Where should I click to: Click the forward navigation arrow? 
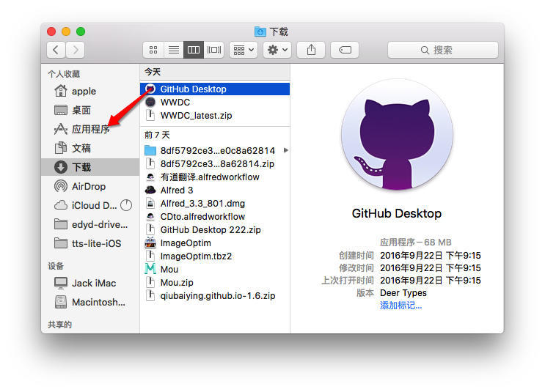click(x=75, y=50)
